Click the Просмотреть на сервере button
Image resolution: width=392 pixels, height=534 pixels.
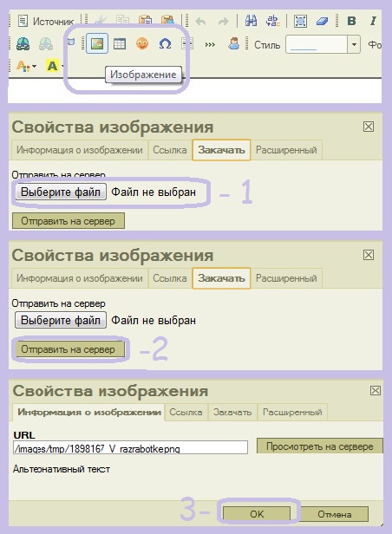(x=320, y=446)
